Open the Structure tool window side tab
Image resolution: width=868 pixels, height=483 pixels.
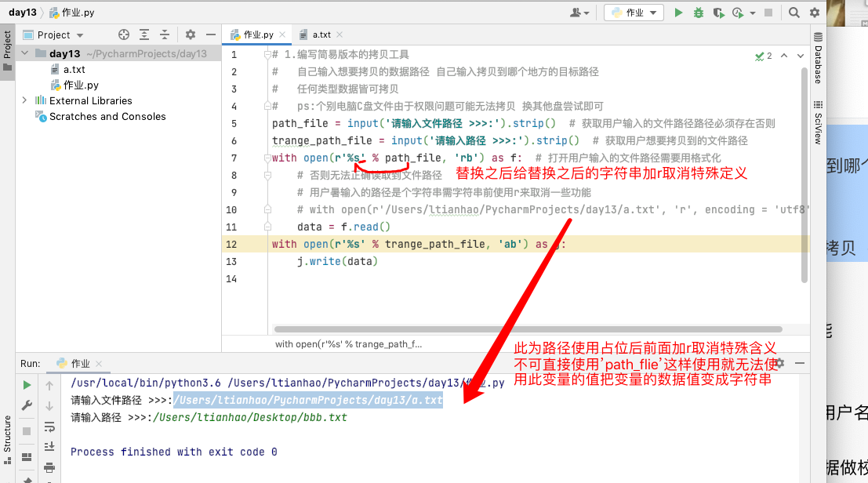(7, 440)
